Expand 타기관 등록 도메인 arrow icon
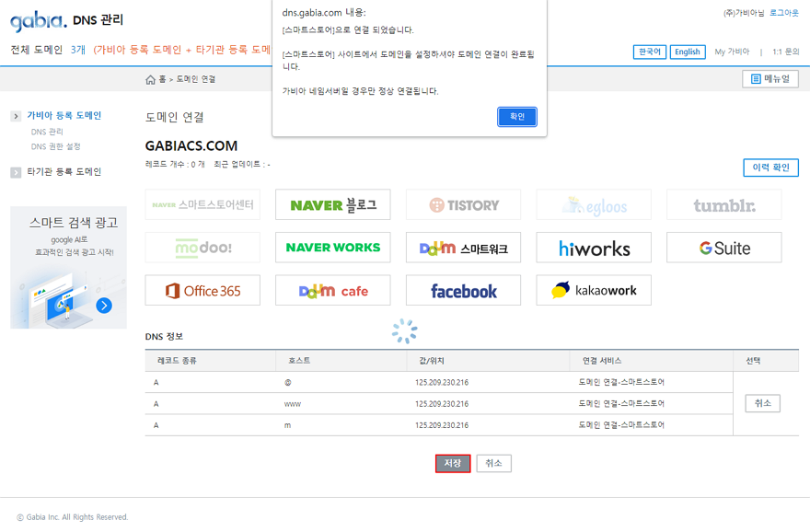Image resolution: width=810 pixels, height=532 pixels. [x=16, y=172]
